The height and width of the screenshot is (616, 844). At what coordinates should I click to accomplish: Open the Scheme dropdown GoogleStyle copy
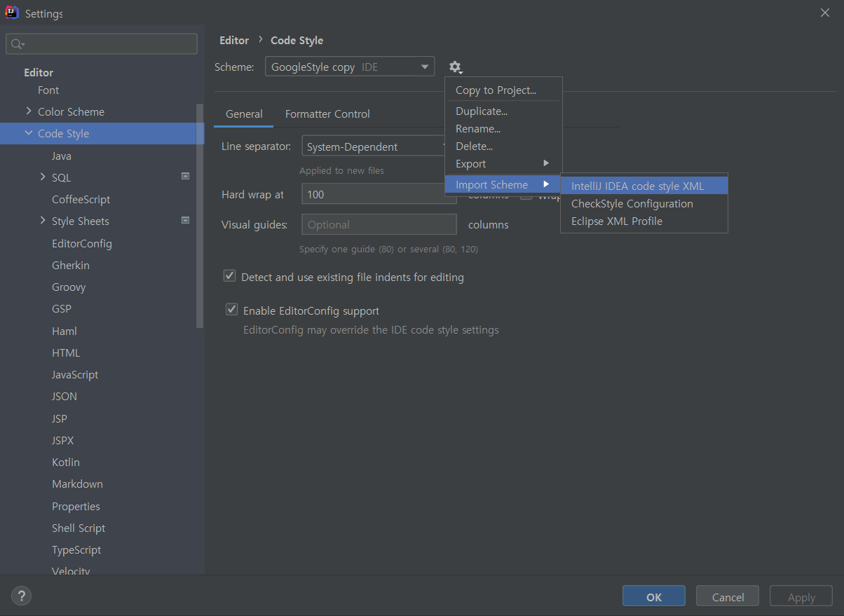[350, 67]
